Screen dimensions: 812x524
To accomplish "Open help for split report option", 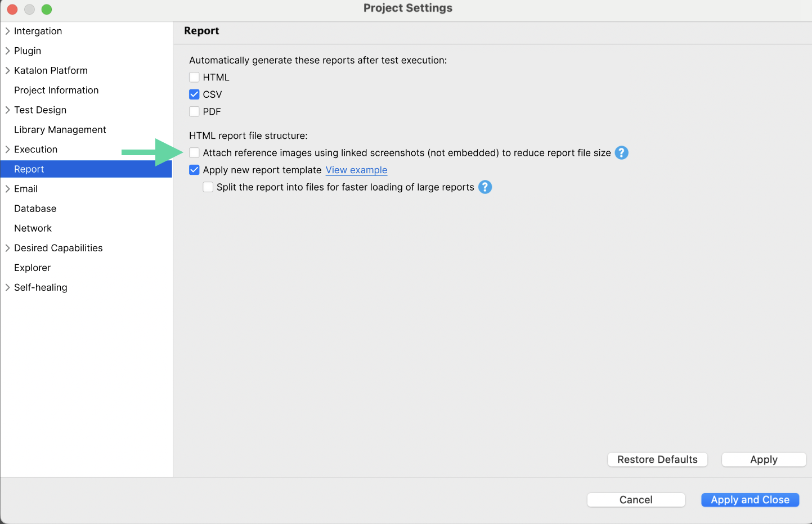I will (485, 187).
